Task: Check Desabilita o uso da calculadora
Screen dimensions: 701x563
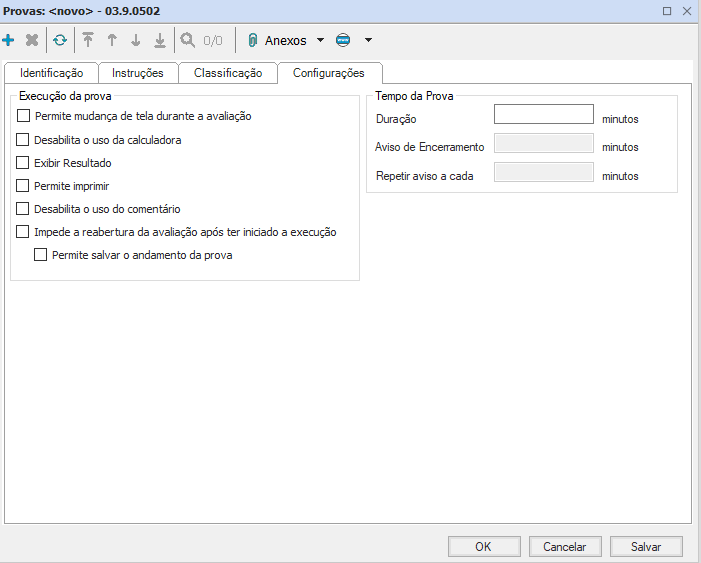Action: point(24,140)
